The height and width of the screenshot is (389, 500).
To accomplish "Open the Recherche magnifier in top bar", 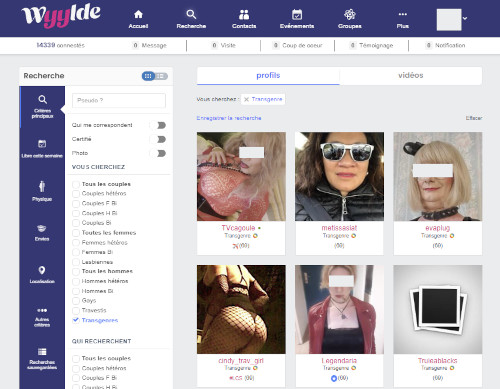I will tap(191, 14).
